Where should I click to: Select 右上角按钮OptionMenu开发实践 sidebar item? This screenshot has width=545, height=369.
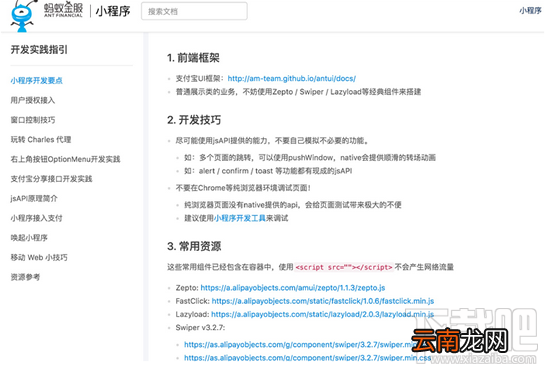(x=65, y=159)
